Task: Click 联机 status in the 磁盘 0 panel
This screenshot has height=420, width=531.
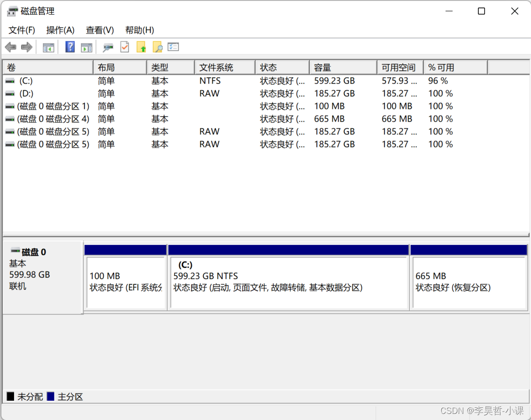Action: pos(18,287)
